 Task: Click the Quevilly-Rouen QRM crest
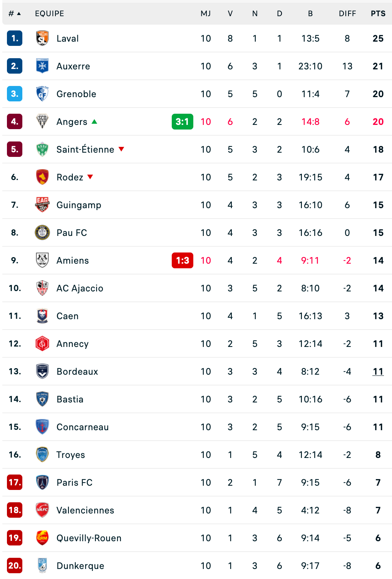(42, 538)
